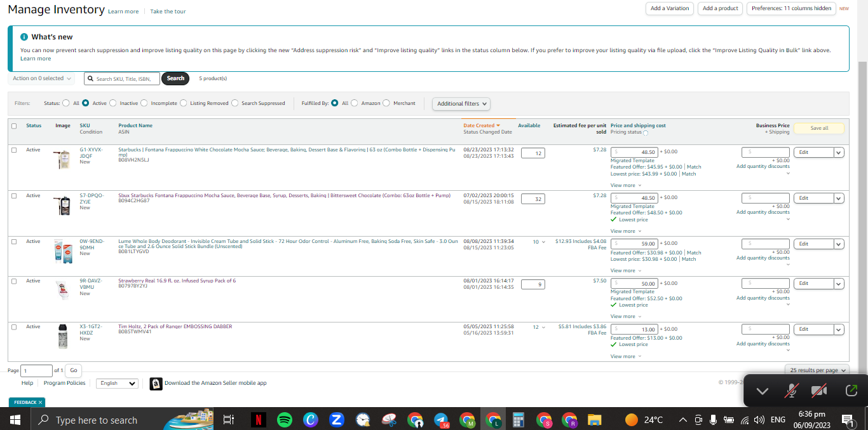Click the price field showing 59.00
Viewport: 868px width, 430px height.
click(x=635, y=244)
